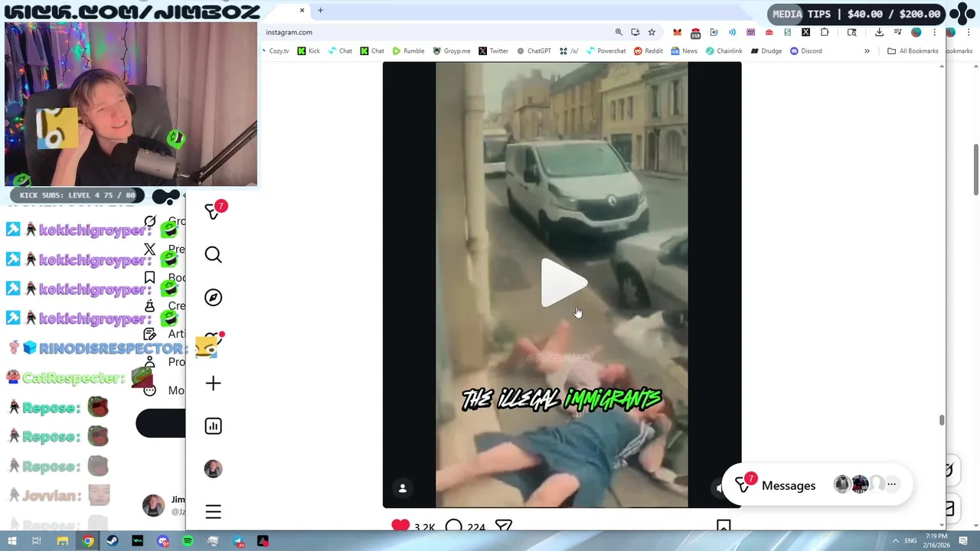Open the Reddit bookmark
980x551 pixels.
coord(648,51)
